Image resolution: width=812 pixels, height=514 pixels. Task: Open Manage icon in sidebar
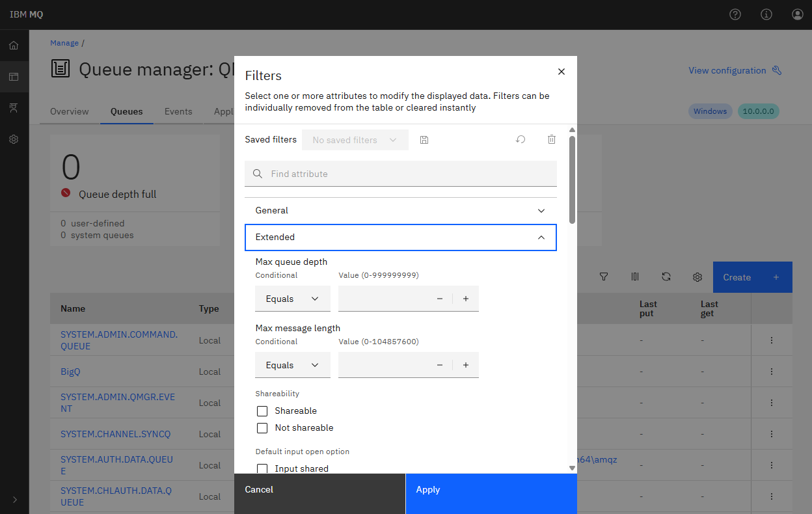click(x=14, y=77)
